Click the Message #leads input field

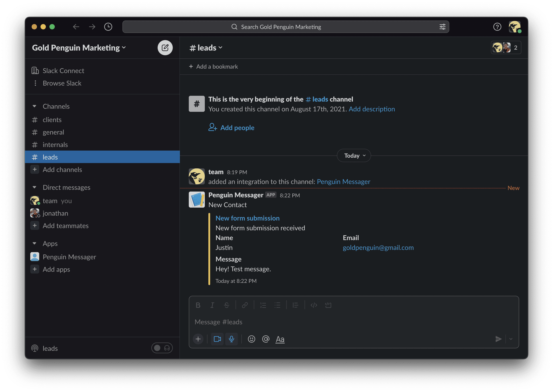[354, 322]
